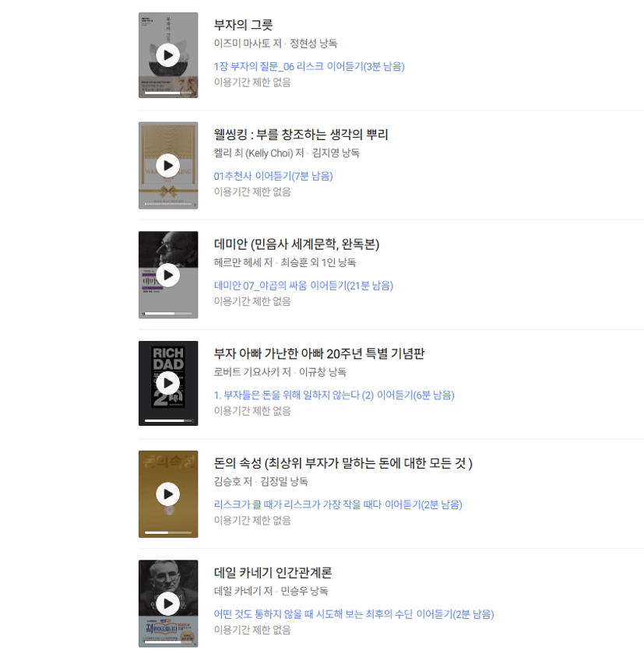This screenshot has height=650, width=644.
Task: Resume 부자들은 돈을 위해 일하지 않는다 chapter
Action: pyautogui.click(x=334, y=395)
